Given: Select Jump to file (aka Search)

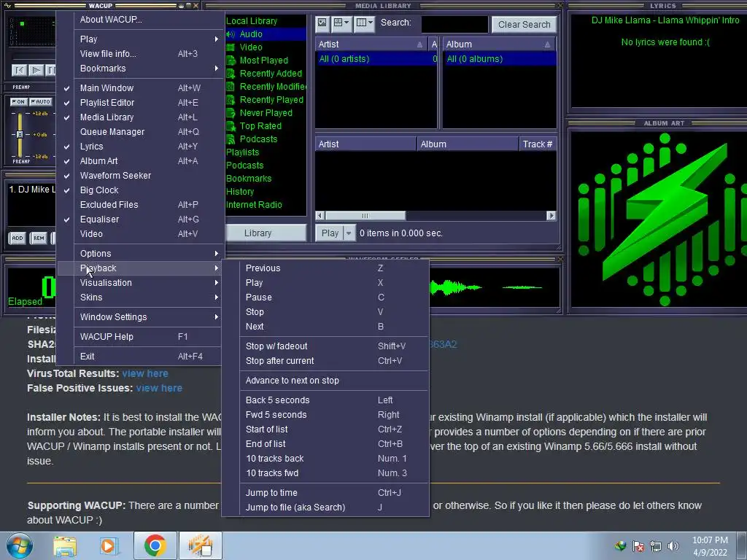Looking at the screenshot, I should click(x=326, y=507).
